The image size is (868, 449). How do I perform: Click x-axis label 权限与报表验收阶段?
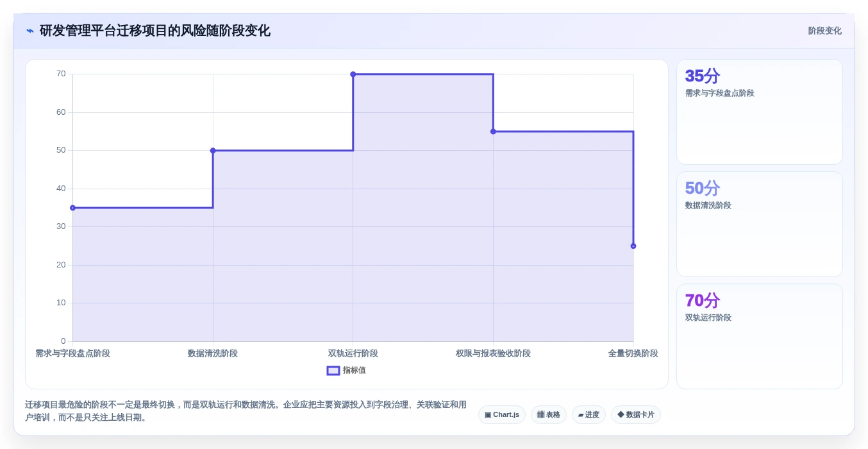[x=493, y=353]
